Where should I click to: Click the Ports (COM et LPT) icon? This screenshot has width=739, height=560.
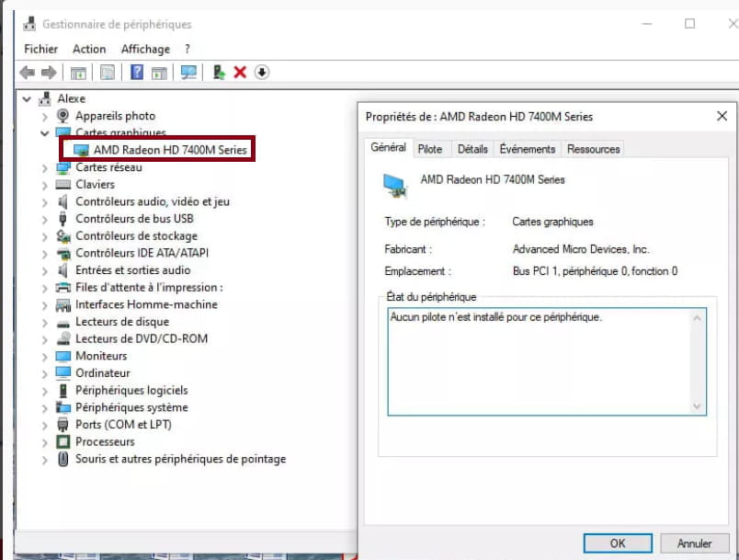63,424
